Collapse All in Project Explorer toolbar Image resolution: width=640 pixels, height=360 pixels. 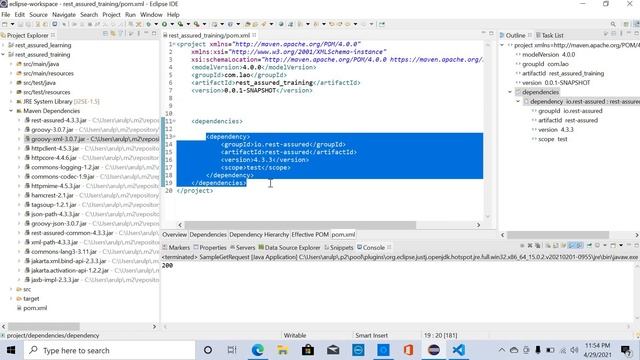tap(105, 34)
